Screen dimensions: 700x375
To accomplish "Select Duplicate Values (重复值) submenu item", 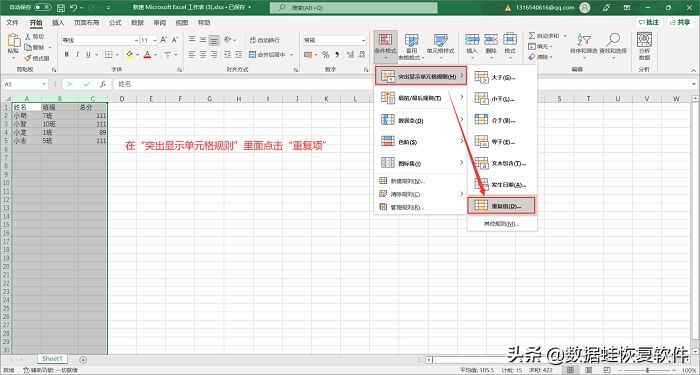I will (x=501, y=206).
